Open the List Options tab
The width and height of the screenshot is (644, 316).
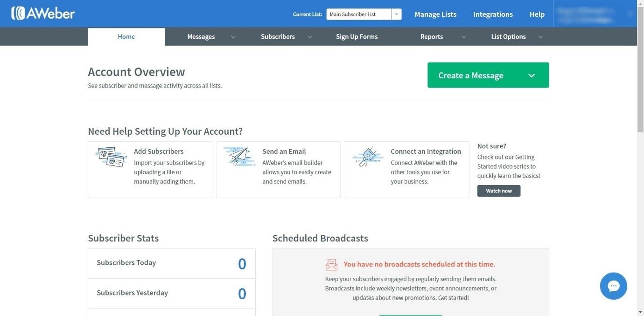pos(508,36)
